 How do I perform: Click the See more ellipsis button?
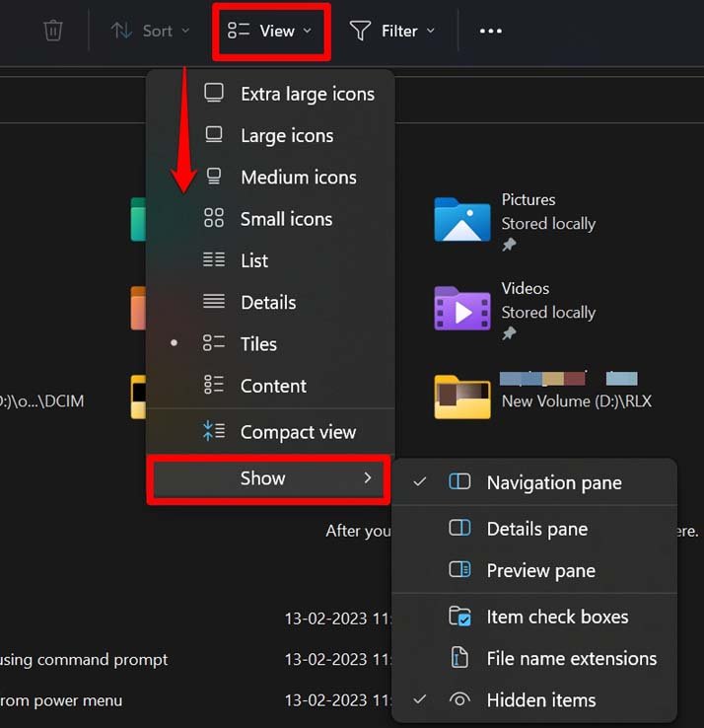[x=490, y=31]
